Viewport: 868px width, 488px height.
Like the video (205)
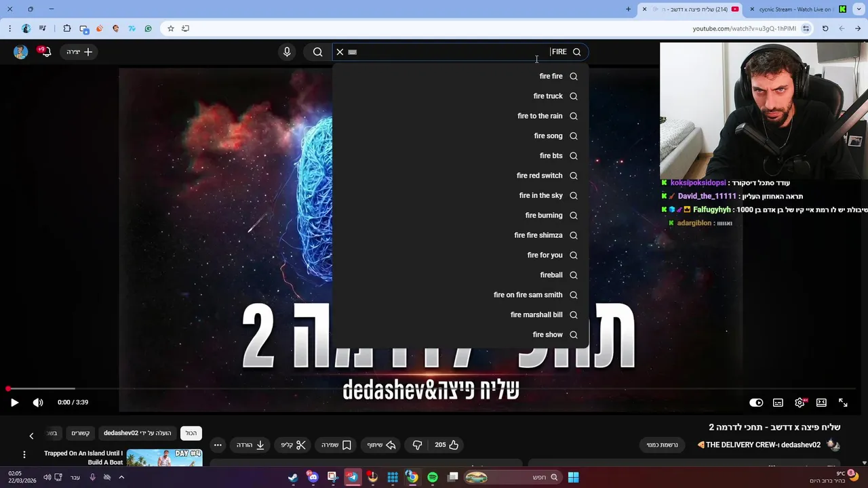(x=447, y=445)
